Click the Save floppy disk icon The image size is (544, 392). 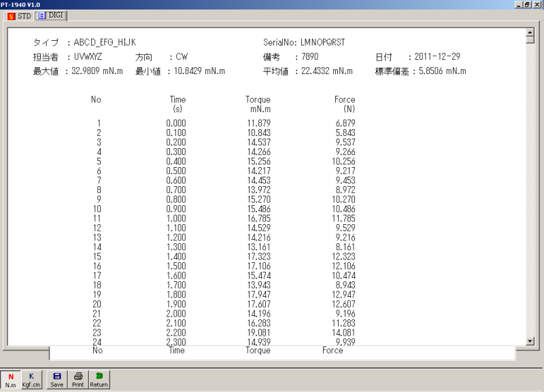57,379
